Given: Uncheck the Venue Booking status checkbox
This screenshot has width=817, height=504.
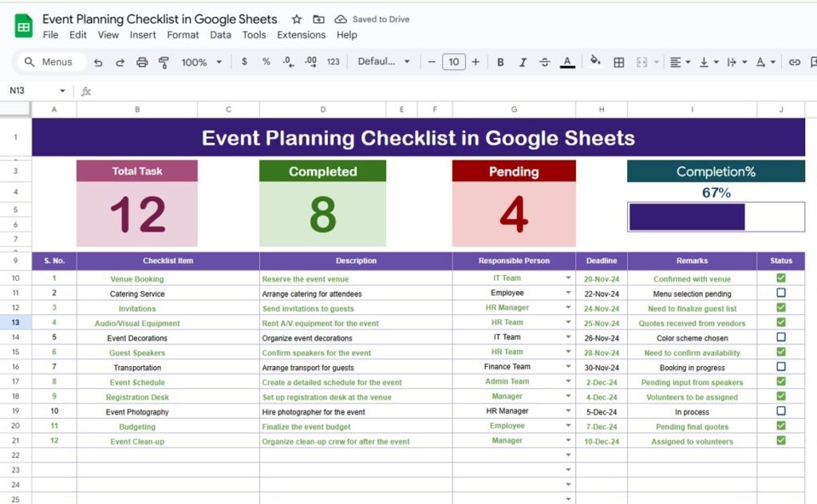Looking at the screenshot, I should click(x=781, y=278).
